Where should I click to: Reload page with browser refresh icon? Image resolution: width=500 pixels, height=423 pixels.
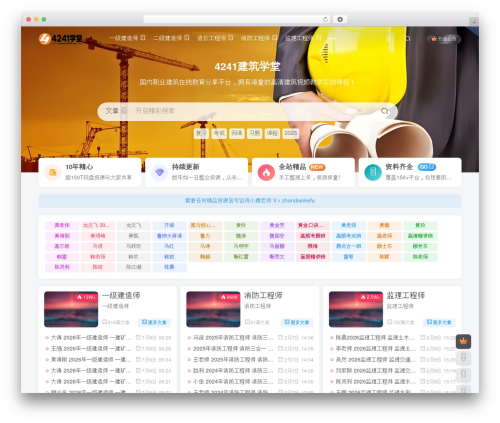[325, 19]
